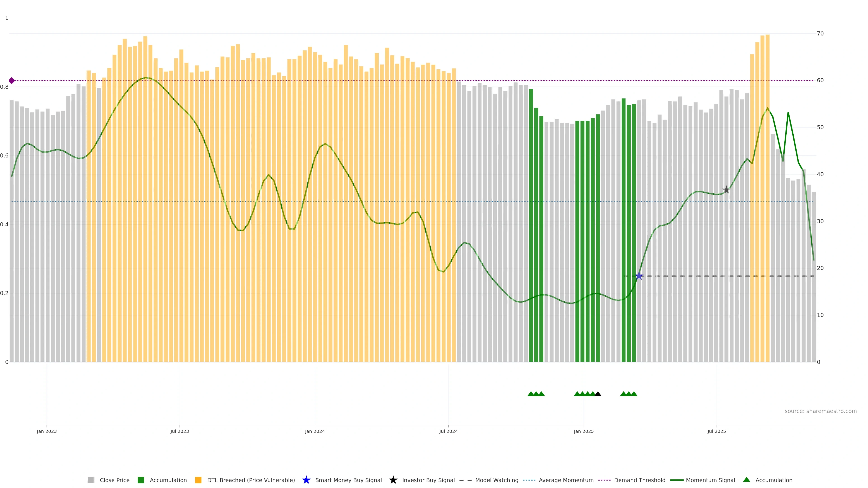This screenshot has height=488, width=868.
Task: Hide the Momentum Signal line via legend
Action: [x=710, y=480]
